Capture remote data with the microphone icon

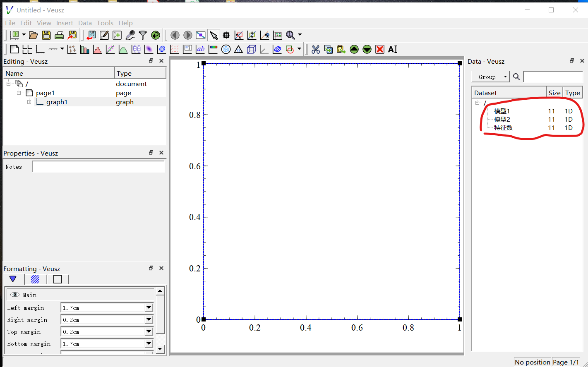coord(130,35)
